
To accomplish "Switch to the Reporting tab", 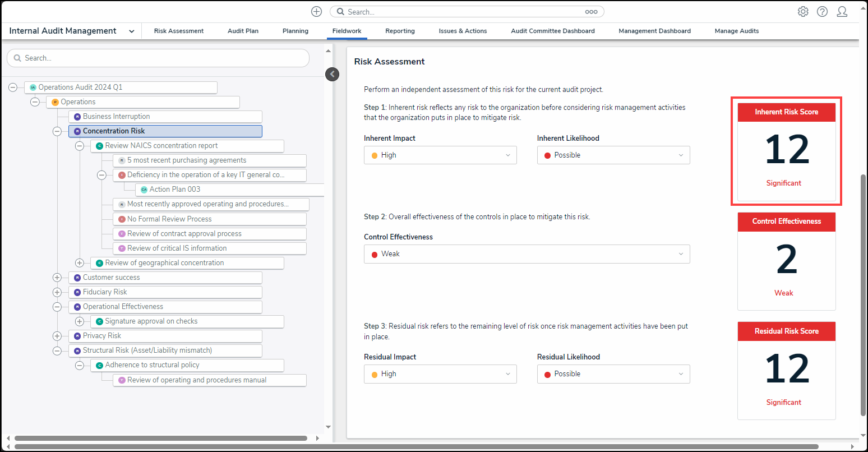I will [400, 31].
